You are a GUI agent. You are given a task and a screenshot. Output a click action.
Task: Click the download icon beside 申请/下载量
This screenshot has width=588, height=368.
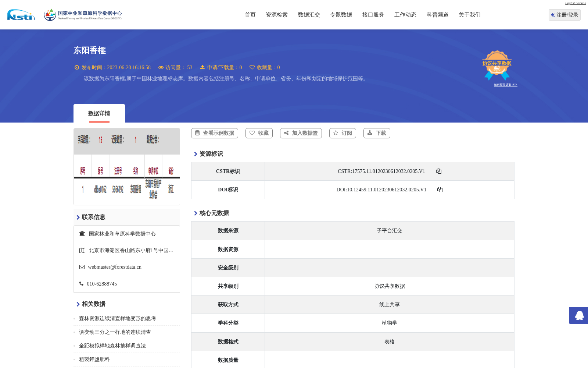coord(202,67)
